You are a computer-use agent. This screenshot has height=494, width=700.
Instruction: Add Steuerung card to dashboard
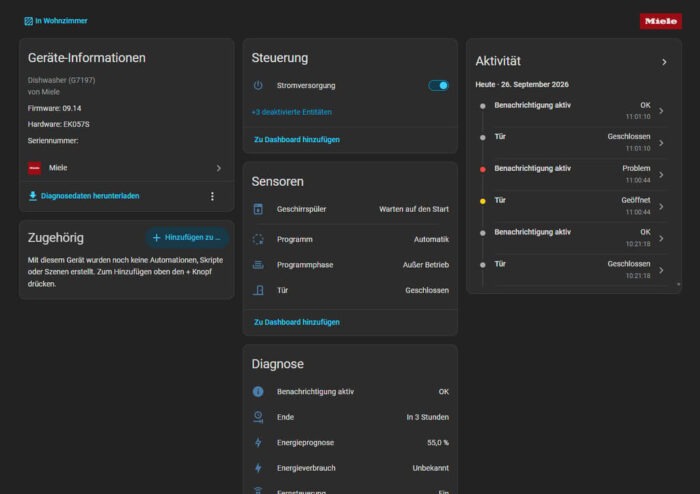[297, 140]
